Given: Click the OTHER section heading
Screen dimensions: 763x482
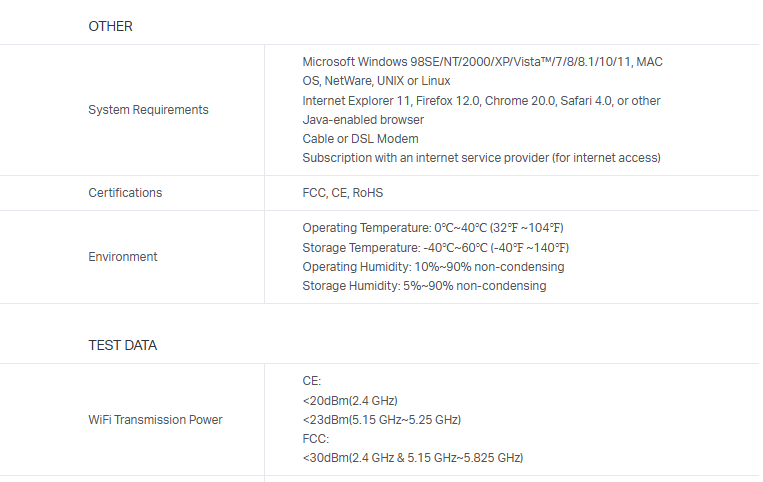Looking at the screenshot, I should point(110,26).
